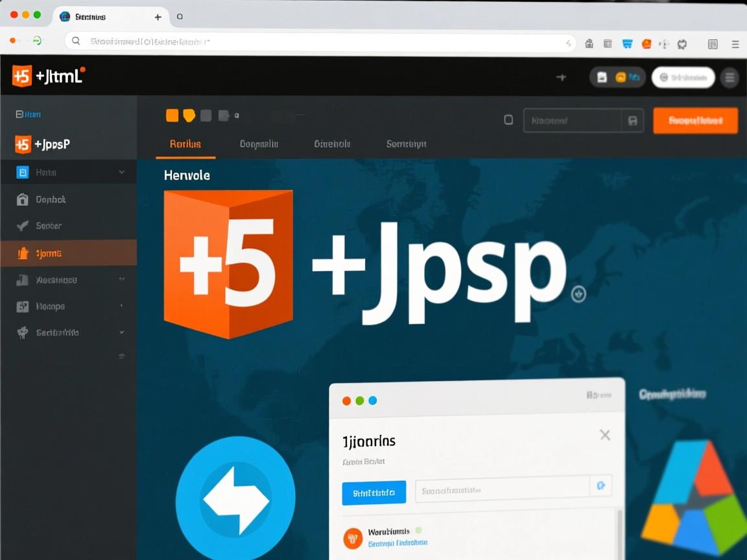
Task: Switch to the Rerilus tab
Action: click(x=184, y=144)
